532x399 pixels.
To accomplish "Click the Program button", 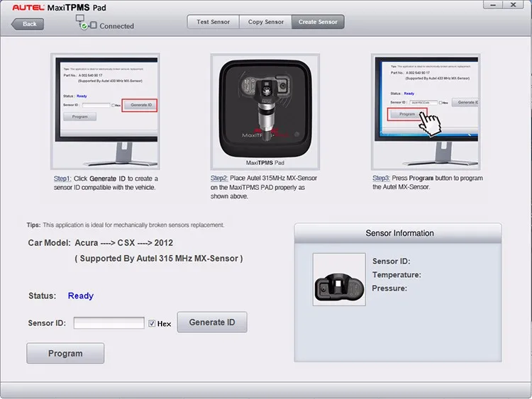I will coord(65,353).
